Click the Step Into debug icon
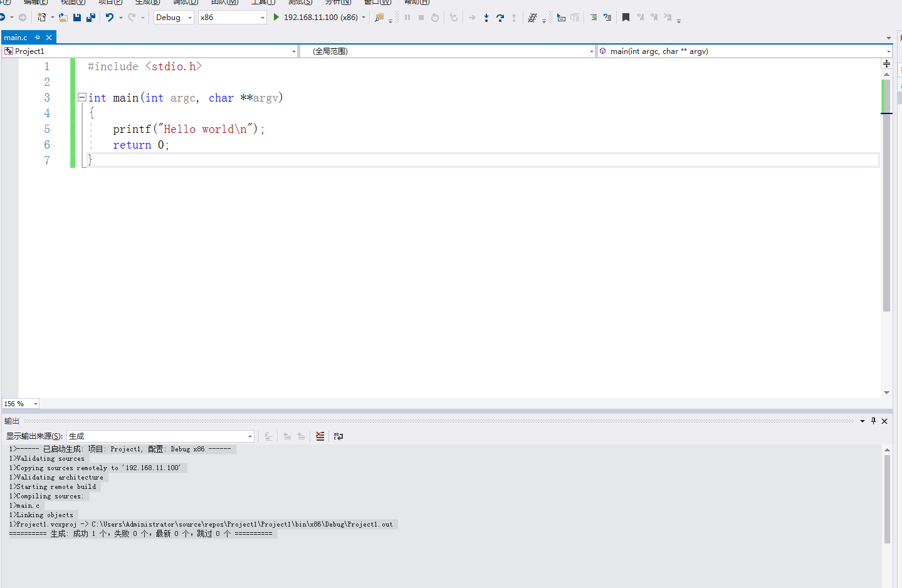Viewport: 902px width, 588px height. click(x=486, y=18)
